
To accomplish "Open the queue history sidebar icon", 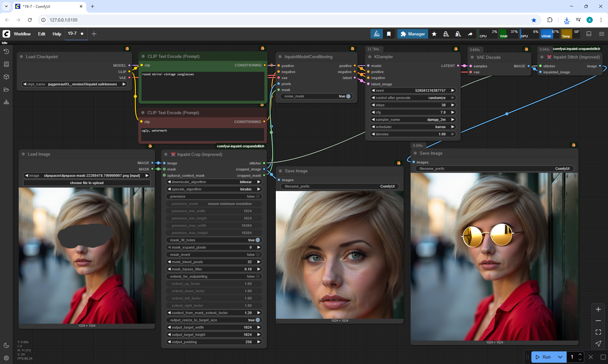I will pyautogui.click(x=6, y=52).
